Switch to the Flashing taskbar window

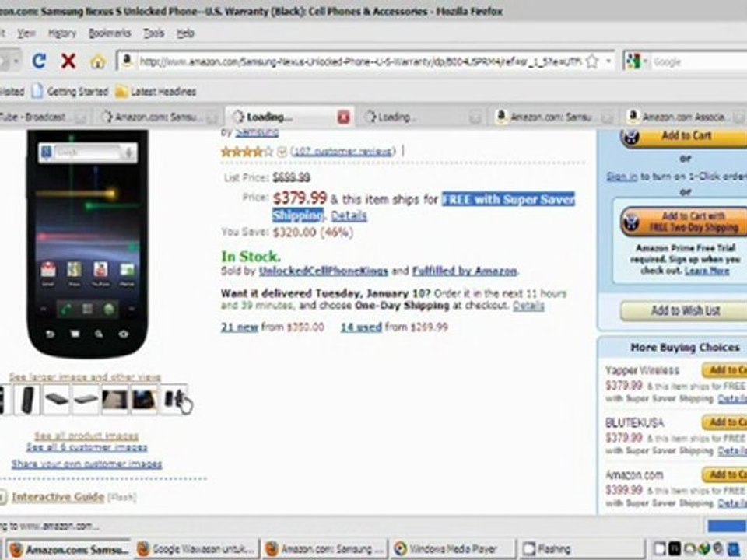click(x=581, y=549)
